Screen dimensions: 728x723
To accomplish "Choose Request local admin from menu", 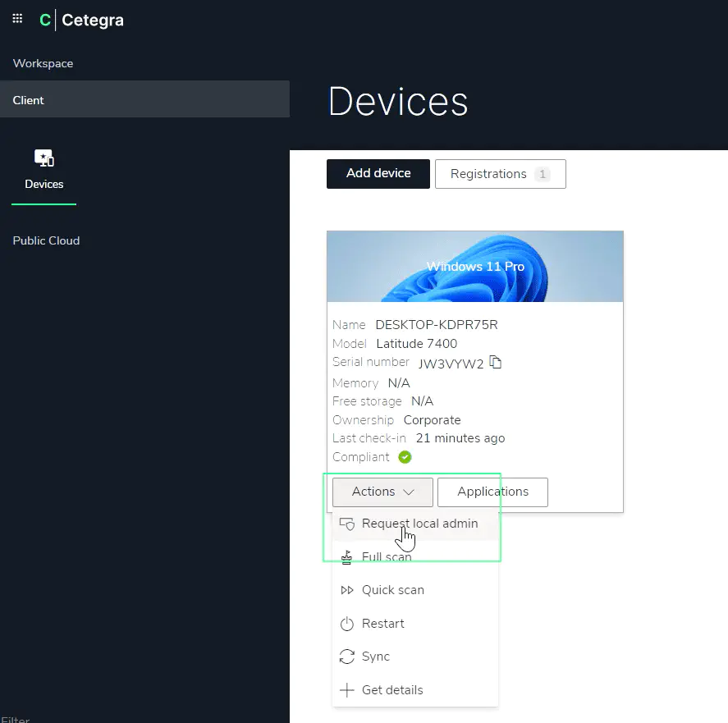I will tap(419, 524).
